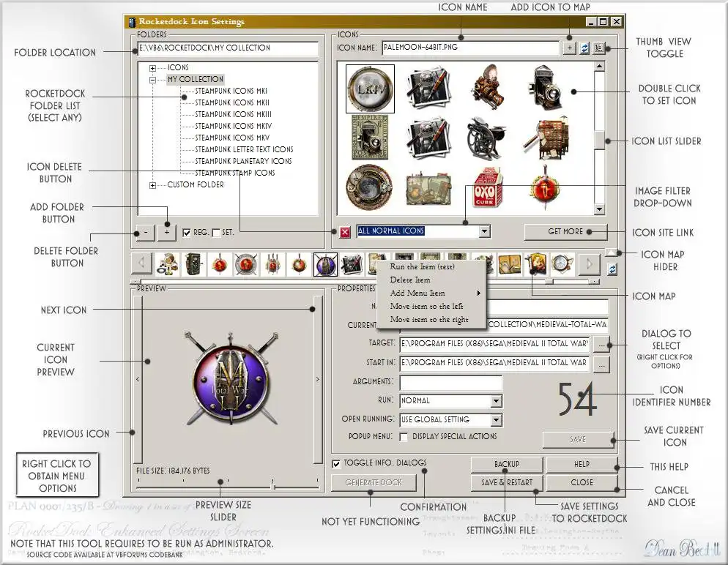
Task: Select the brass porthole moon thumbnail
Action: 369,187
